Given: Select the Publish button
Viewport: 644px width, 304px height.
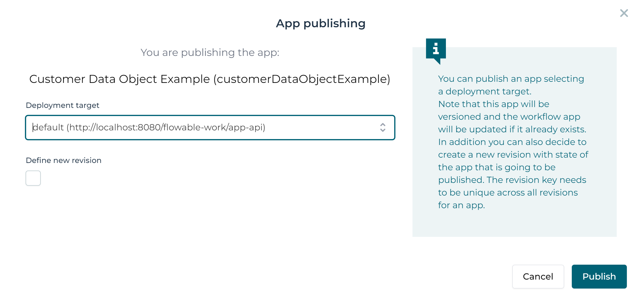Looking at the screenshot, I should 599,276.
